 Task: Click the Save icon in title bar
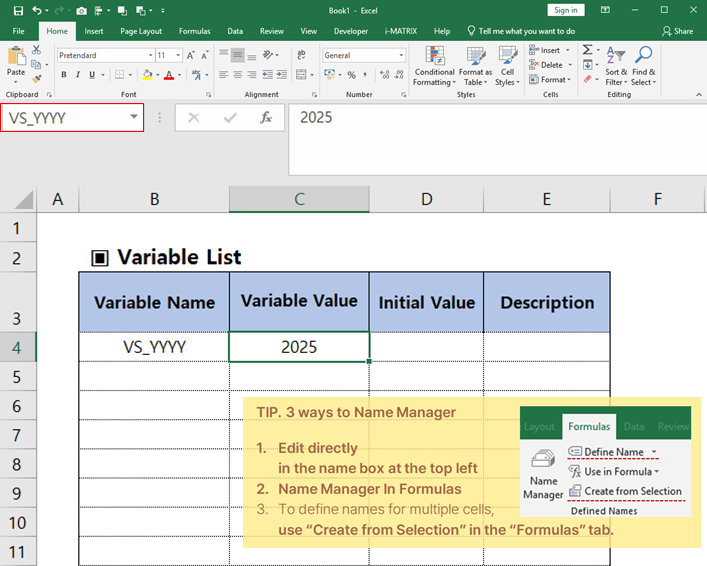[19, 10]
